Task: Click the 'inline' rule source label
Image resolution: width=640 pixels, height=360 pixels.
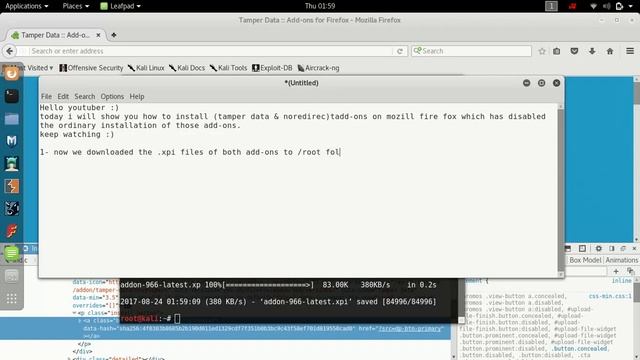Action: pos(621,281)
